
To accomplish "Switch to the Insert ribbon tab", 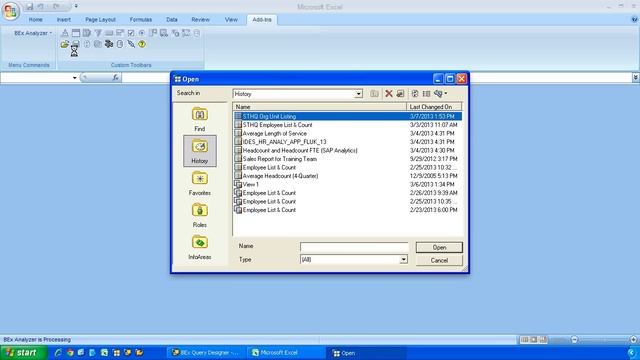I will click(x=64, y=20).
